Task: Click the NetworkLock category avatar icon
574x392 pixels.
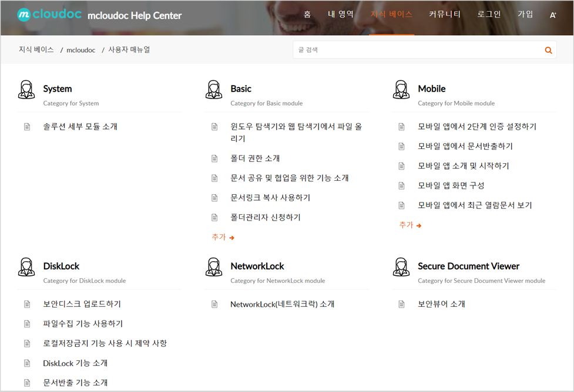Action: (x=214, y=267)
